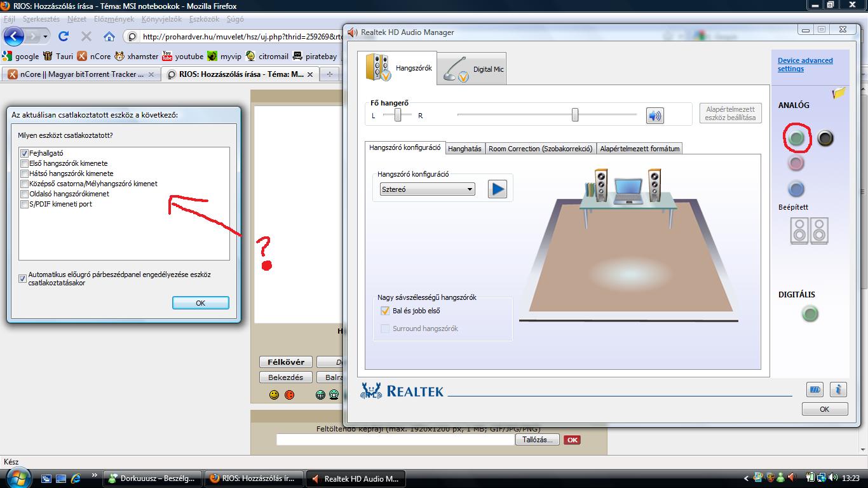Screen dimensions: 868x488
Task: Click the Félkövér formatting button
Action: coord(286,362)
